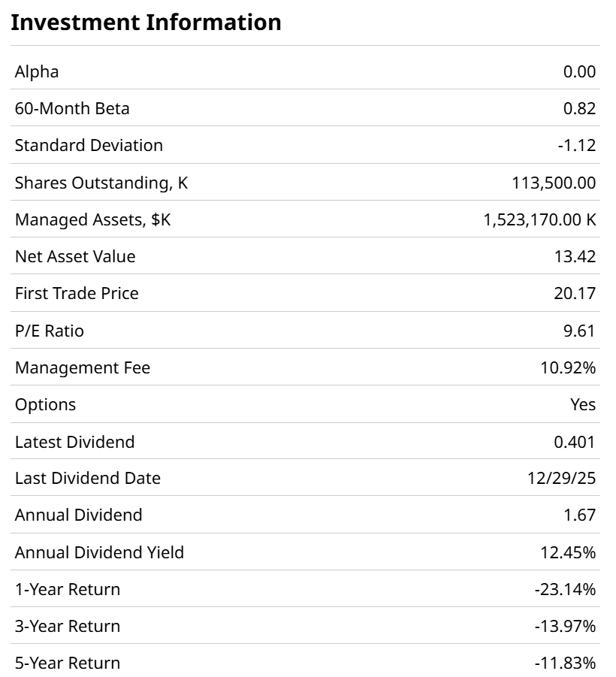616x677 pixels.
Task: Click the Shares Outstanding value 113,500.00
Action: 554,183
